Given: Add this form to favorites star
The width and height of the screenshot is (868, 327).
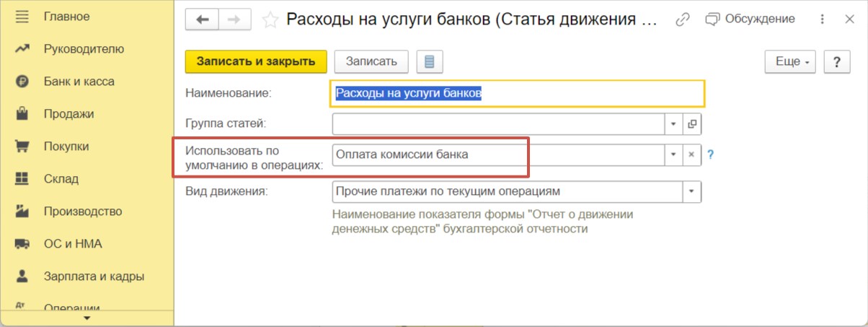Looking at the screenshot, I should point(270,19).
